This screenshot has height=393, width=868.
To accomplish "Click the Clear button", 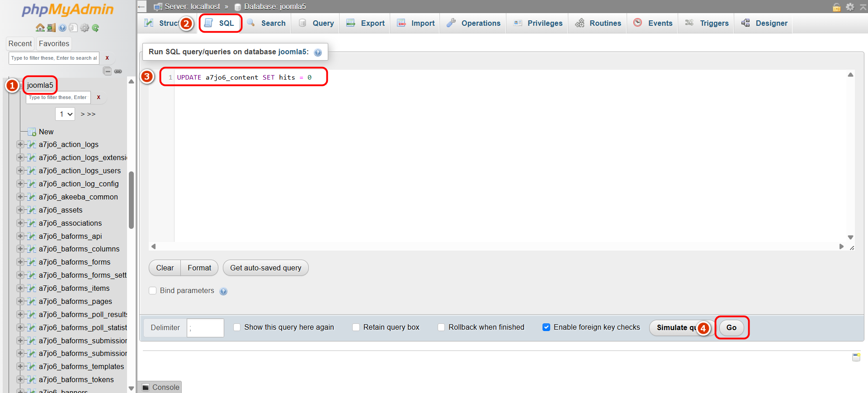I will click(x=165, y=268).
